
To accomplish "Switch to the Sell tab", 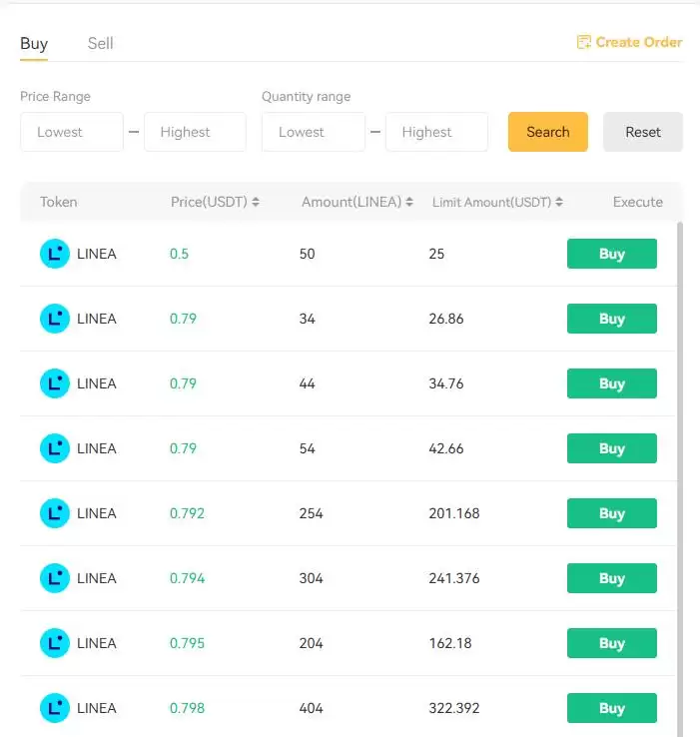I will [100, 43].
